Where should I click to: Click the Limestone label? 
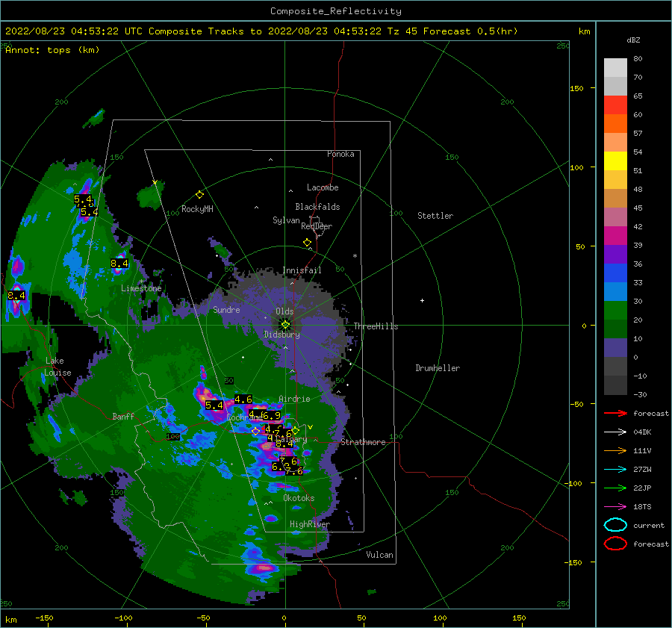[x=141, y=288]
